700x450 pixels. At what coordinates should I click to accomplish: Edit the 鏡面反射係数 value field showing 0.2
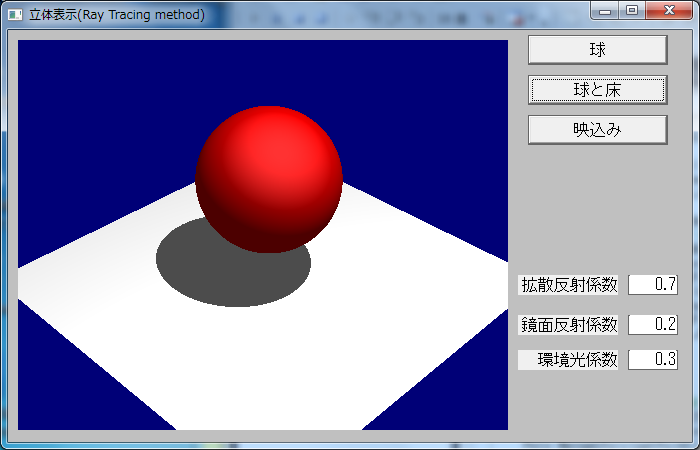[653, 324]
